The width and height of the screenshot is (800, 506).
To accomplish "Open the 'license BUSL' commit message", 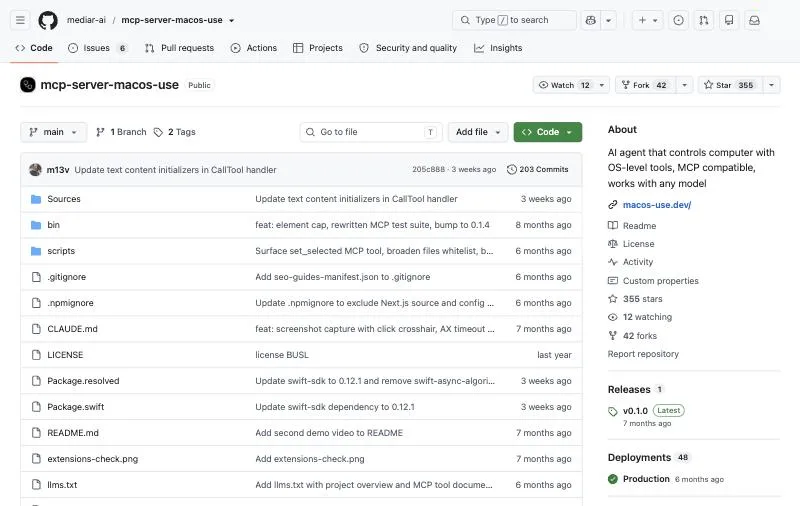I will click(282, 355).
